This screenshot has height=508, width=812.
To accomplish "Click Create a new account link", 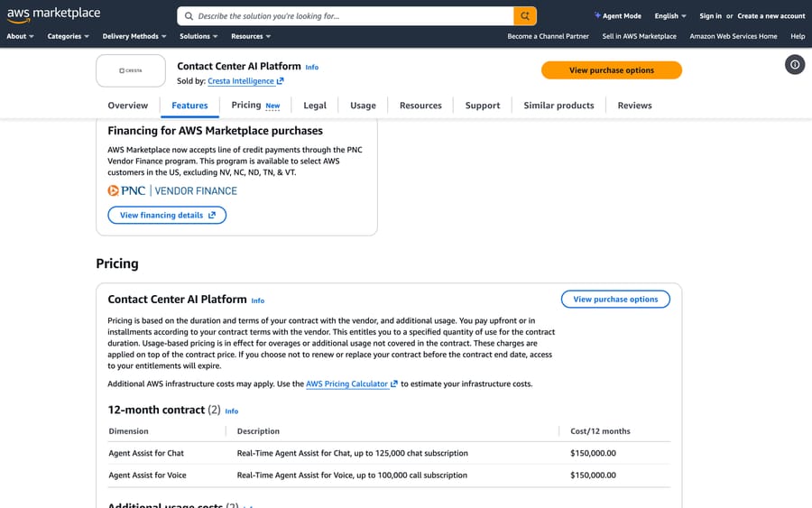I will [771, 16].
